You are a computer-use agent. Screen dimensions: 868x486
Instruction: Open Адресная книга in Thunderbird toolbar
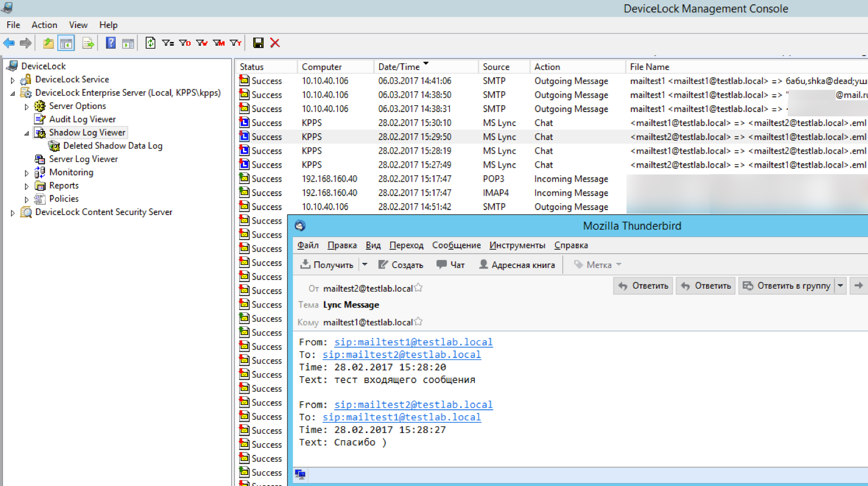(516, 265)
